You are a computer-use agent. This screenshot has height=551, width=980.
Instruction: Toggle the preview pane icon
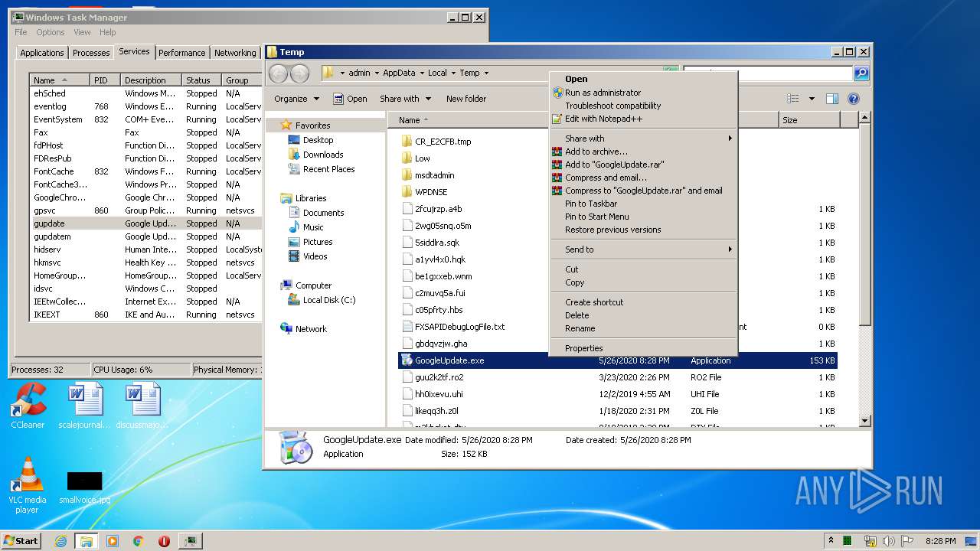832,99
